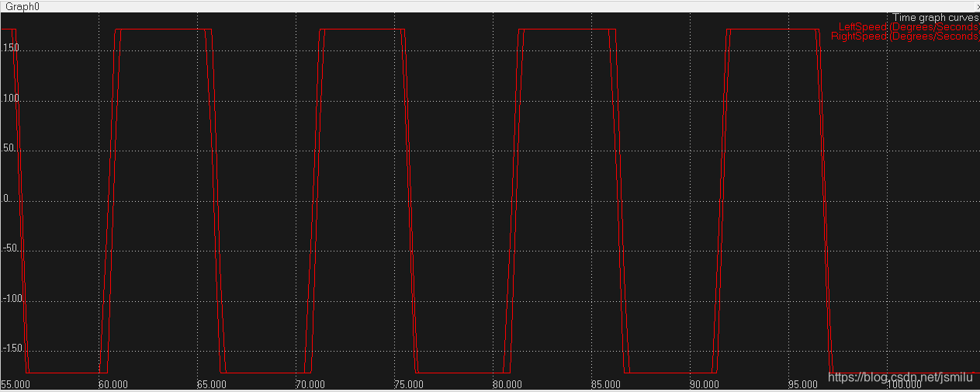Click the RightSpeed (Degrees/Seconds) legend entry
The width and height of the screenshot is (980, 392).
click(905, 36)
